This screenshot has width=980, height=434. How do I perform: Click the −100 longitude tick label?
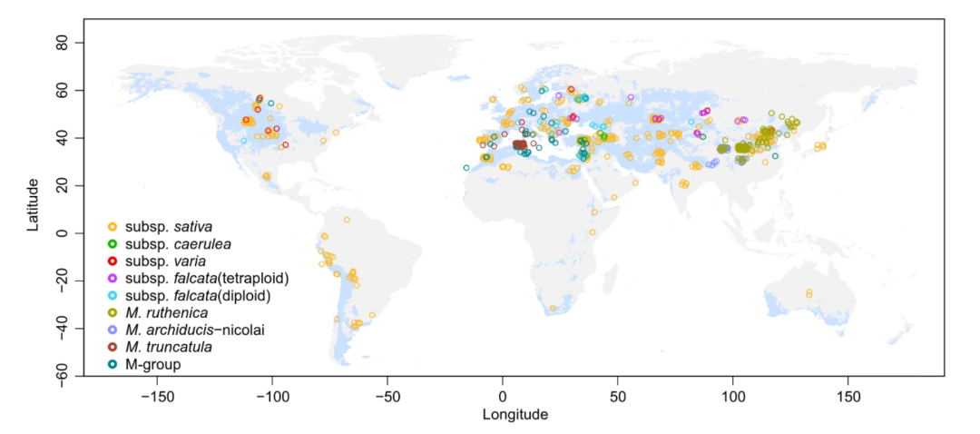pos(271,397)
